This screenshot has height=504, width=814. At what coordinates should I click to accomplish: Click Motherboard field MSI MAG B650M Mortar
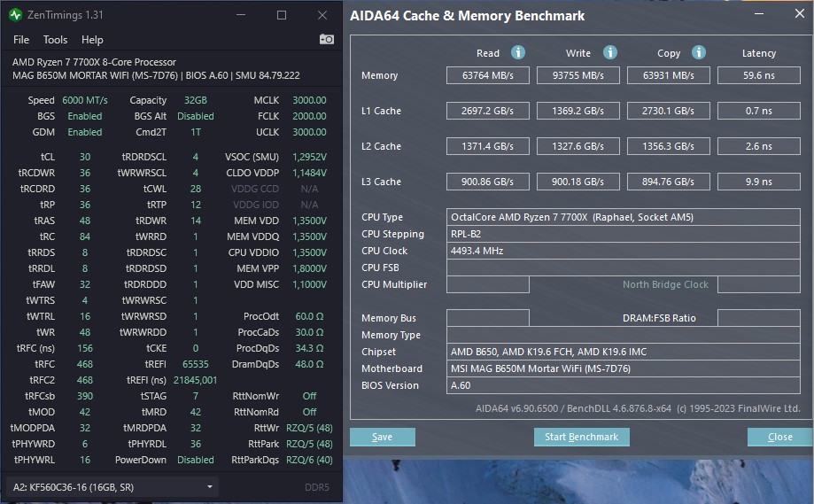(623, 368)
